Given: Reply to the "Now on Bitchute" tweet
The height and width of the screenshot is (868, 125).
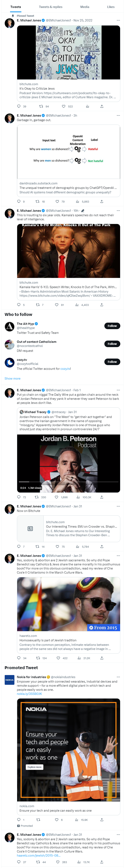Looking at the screenshot, I should pos(19,546).
